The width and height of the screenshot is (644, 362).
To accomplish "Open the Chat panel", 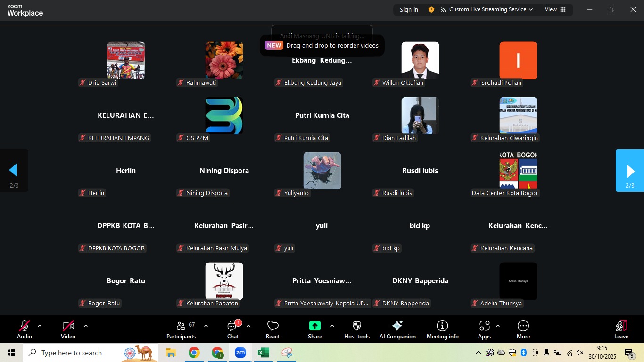I will click(233, 329).
